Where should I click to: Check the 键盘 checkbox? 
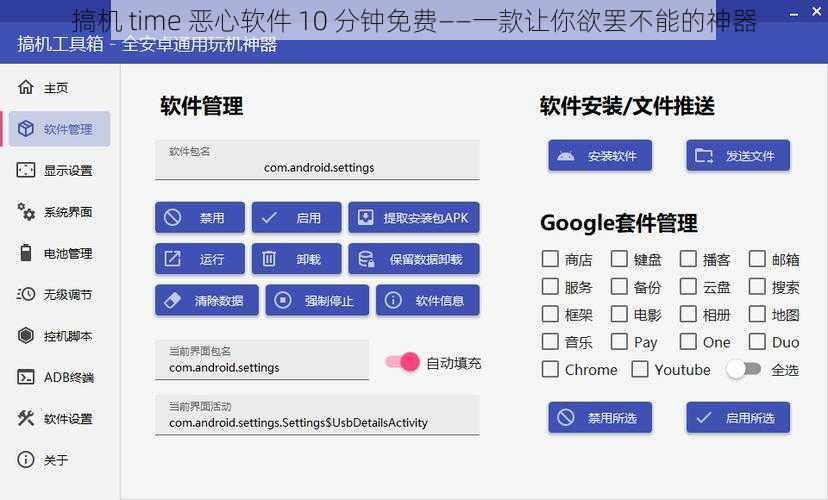click(619, 259)
